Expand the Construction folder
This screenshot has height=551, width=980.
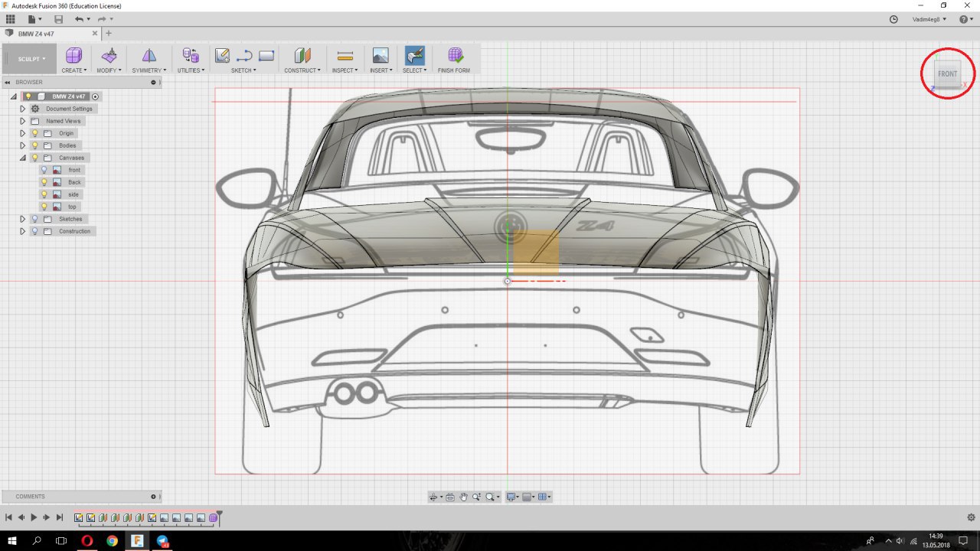pos(23,231)
